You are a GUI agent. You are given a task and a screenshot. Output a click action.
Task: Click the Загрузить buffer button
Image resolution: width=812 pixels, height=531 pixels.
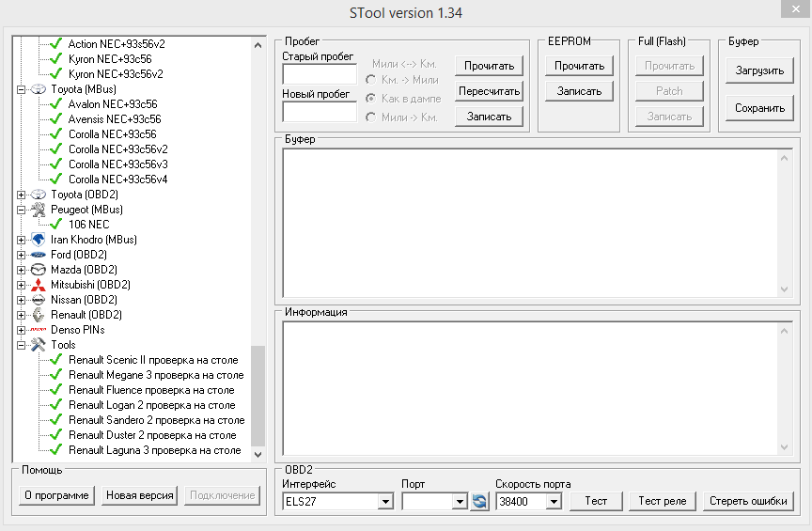pos(759,70)
